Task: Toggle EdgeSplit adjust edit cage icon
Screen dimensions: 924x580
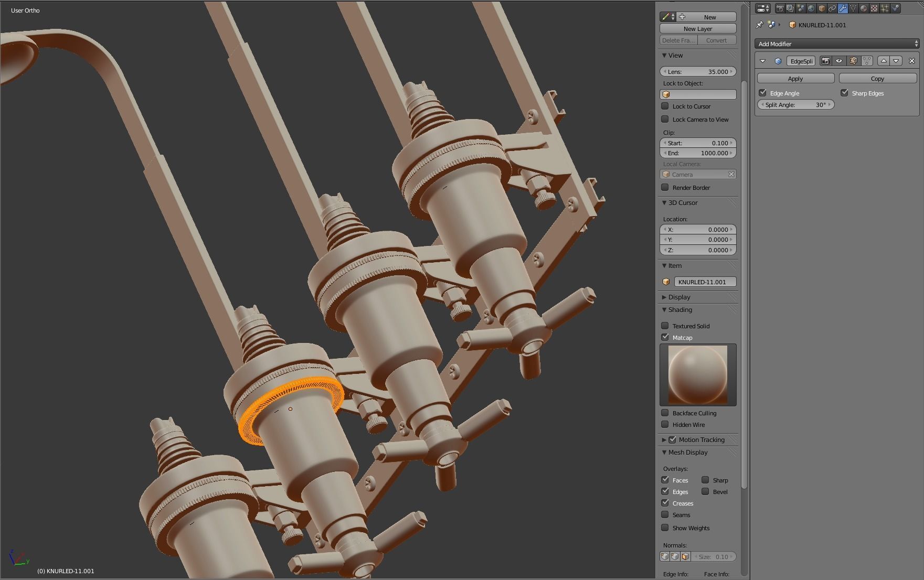Action: [x=867, y=61]
